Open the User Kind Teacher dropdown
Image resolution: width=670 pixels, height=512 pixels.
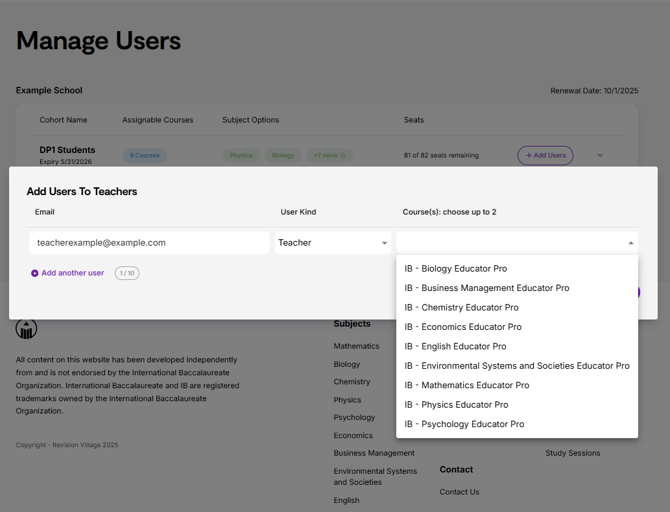(333, 243)
